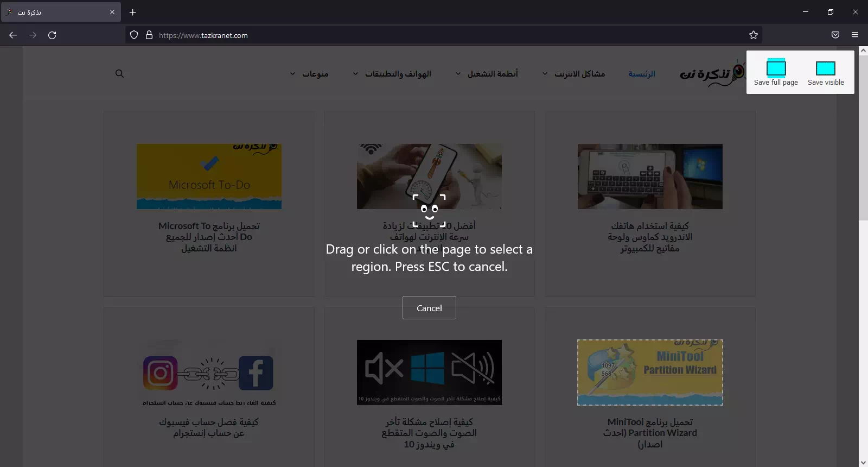This screenshot has height=467, width=868.
Task: Open the Windows 10 sound delay thumbnail
Action: (x=429, y=373)
